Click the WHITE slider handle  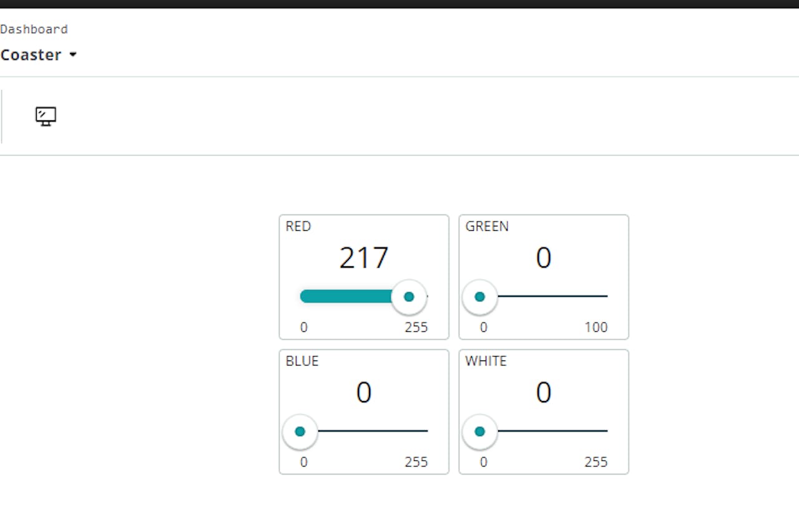pos(479,432)
